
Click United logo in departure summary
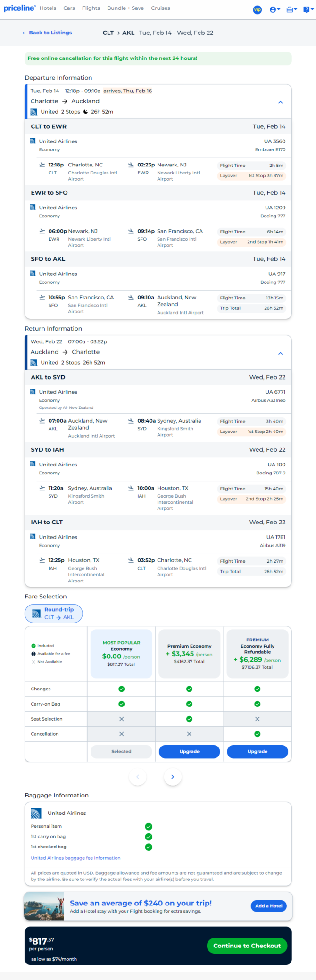tap(33, 112)
